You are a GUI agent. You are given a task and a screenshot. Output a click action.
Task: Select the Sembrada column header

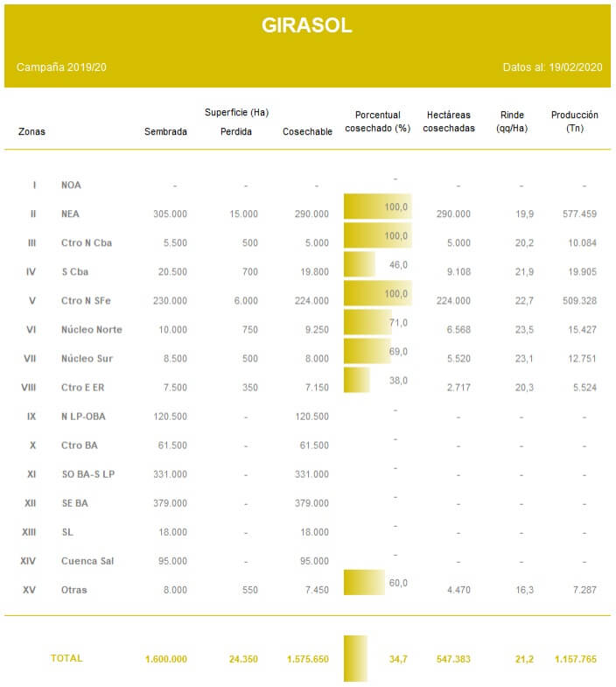click(x=165, y=132)
